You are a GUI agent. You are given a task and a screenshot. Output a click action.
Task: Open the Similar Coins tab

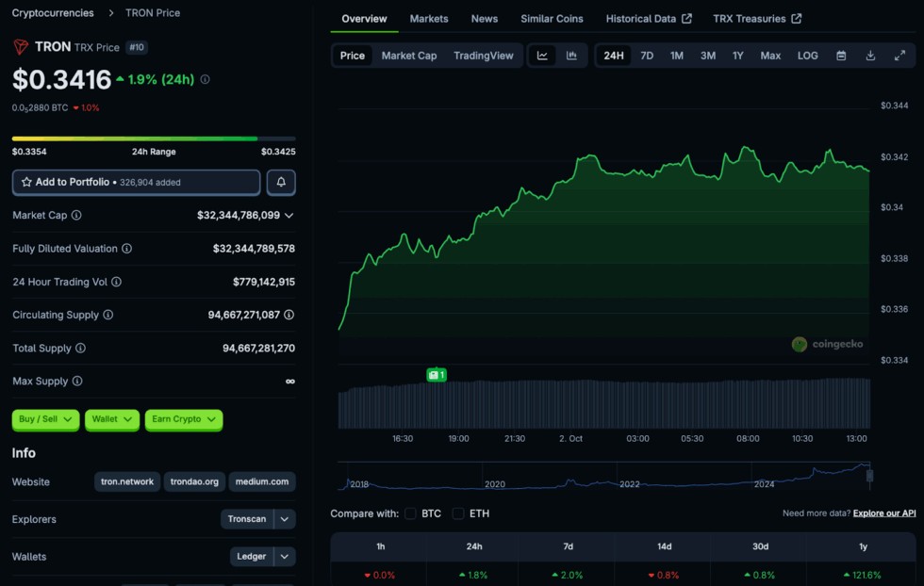tap(552, 19)
